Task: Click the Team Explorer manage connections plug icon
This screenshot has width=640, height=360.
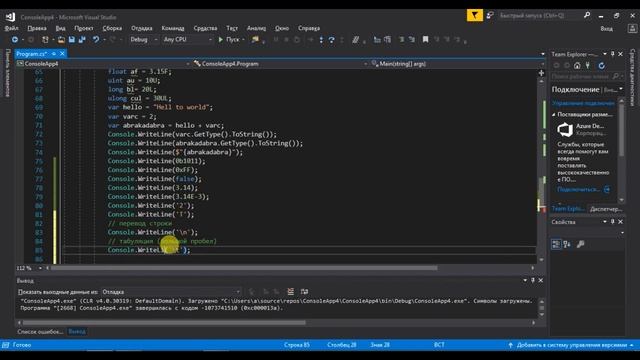Action: 588,66
